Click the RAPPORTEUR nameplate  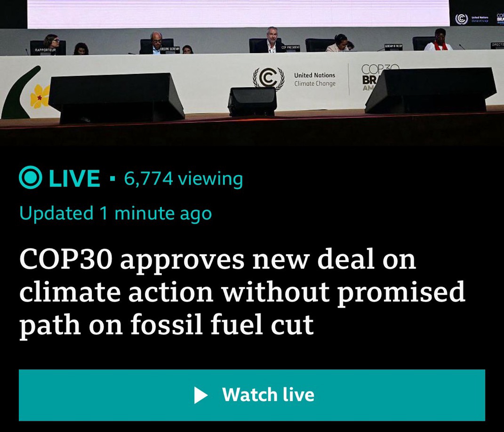(45, 50)
